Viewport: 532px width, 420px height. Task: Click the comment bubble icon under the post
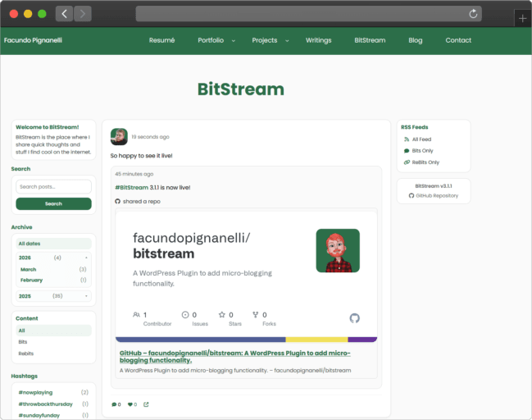(x=114, y=404)
